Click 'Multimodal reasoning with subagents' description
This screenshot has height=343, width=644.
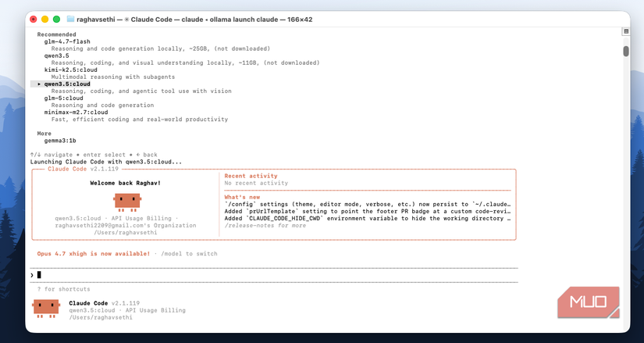tap(113, 77)
